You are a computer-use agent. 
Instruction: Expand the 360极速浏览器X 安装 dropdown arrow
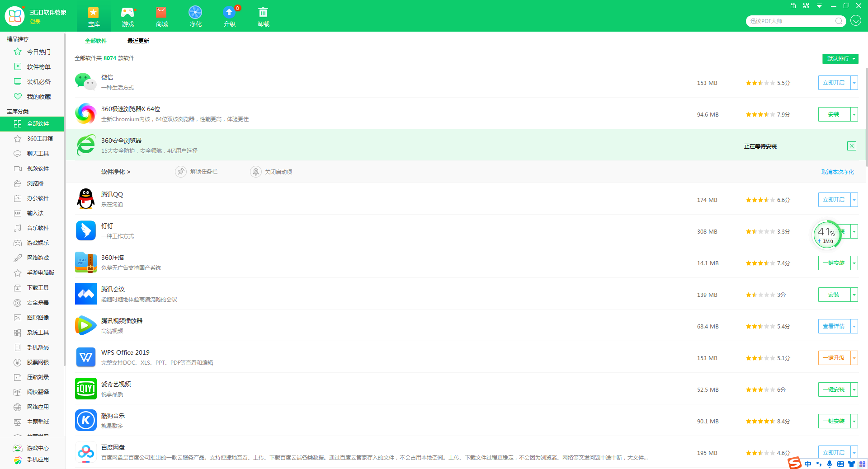854,114
